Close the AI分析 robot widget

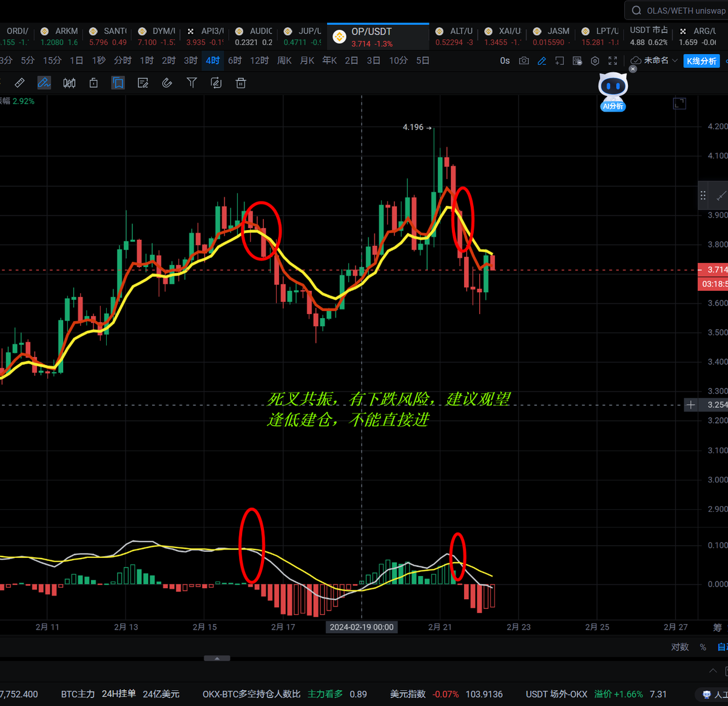[633, 69]
